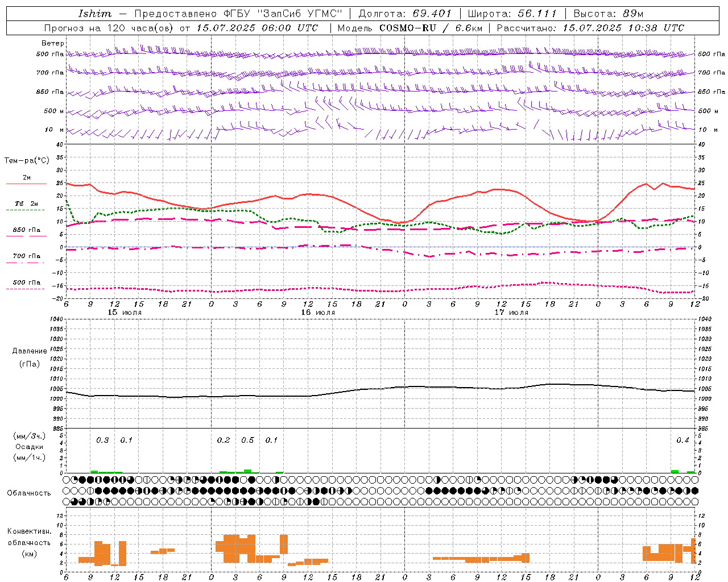Screen dimensions: 728x582
Task: Select the Тем-ра(°C) temperature axis title
Action: [27, 161]
